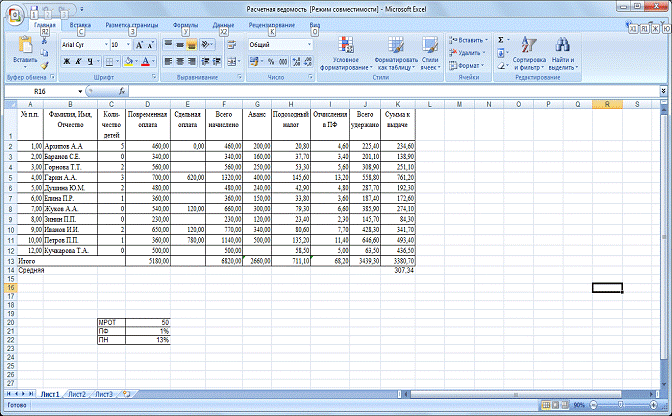Click the increase font size icon
The width and height of the screenshot is (672, 416).
(138, 45)
